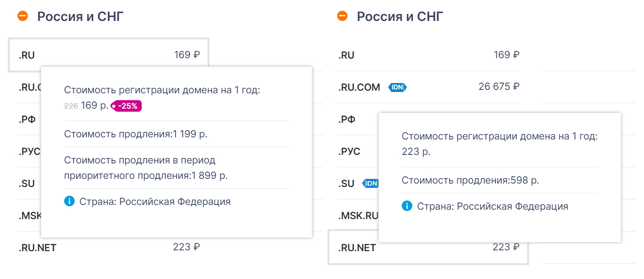The image size is (644, 279).
Task: Click the 169 ₽ price in right list
Action: pos(507,55)
